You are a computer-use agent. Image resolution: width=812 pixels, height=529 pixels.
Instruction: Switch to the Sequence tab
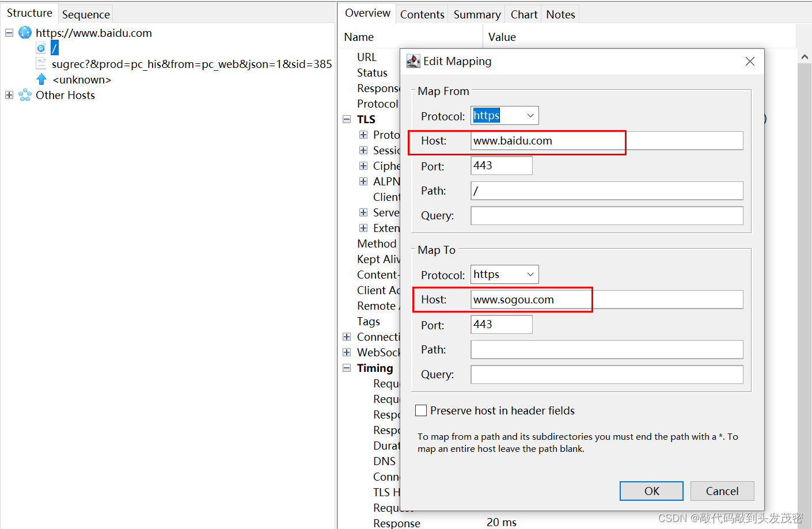click(x=86, y=14)
